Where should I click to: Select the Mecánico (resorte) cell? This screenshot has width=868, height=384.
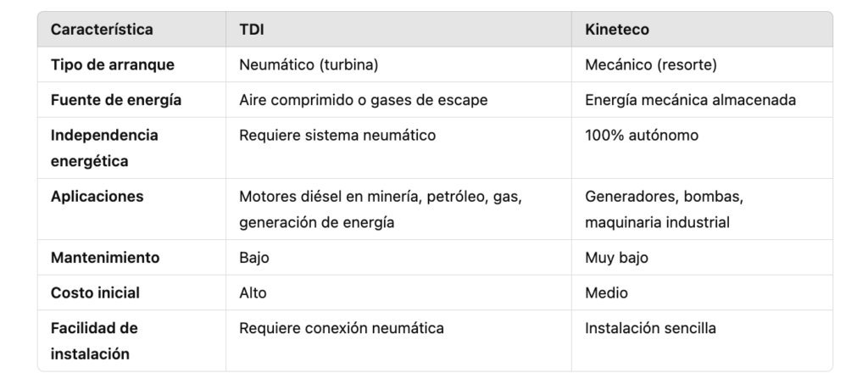click(x=652, y=64)
